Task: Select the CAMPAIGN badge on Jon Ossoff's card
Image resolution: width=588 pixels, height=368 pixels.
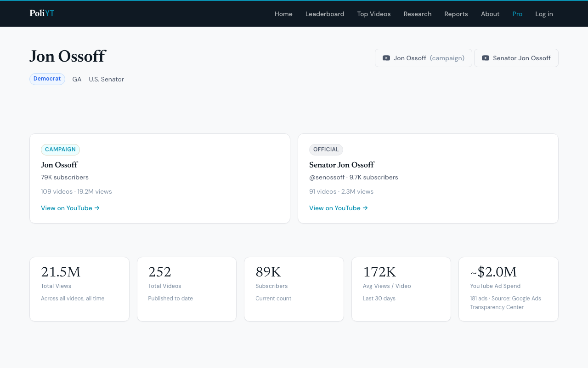Action: 60,149
